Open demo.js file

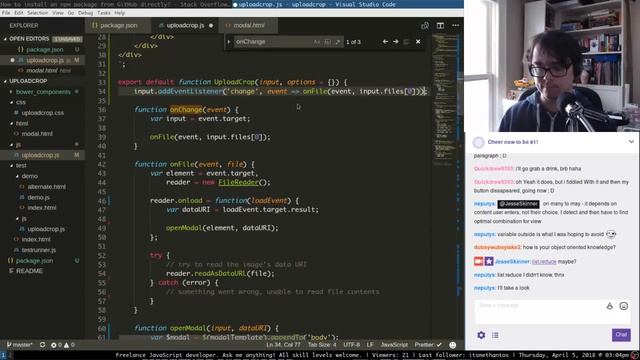[38, 197]
